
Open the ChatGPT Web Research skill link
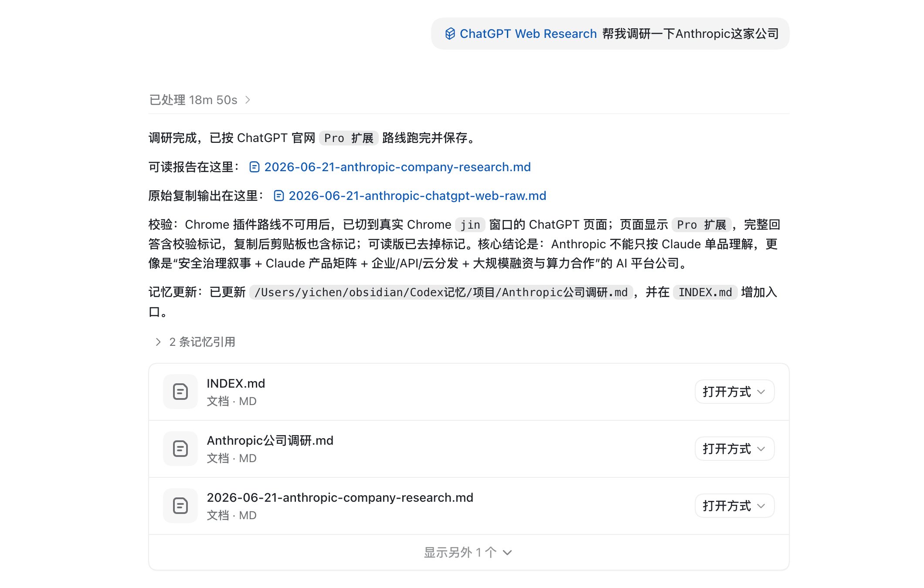tap(528, 34)
